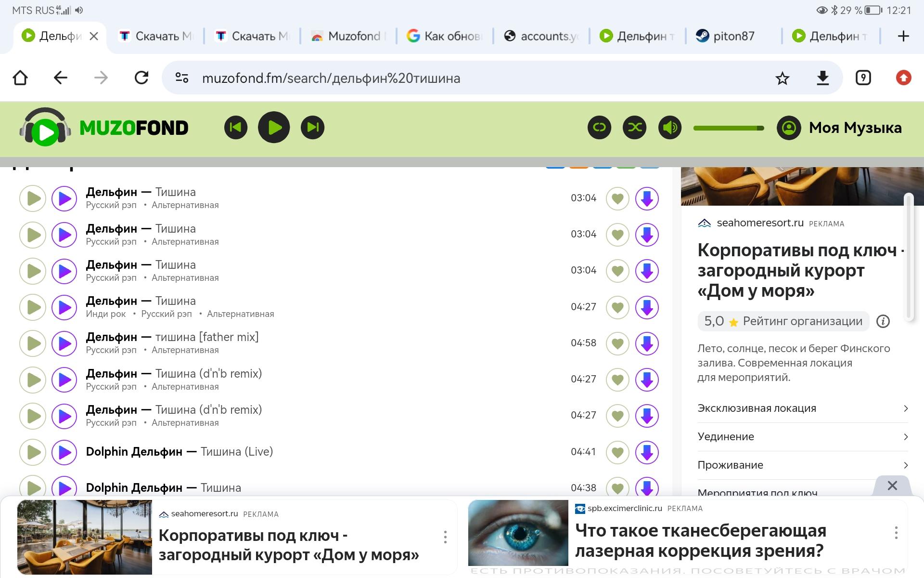This screenshot has width=924, height=578.
Task: Click the red browser update icon
Action: click(904, 78)
